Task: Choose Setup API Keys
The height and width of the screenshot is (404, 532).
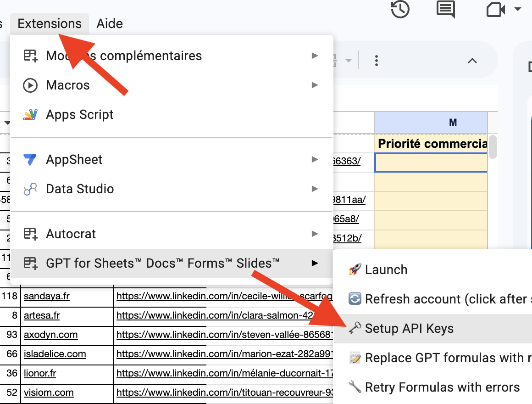Action: coord(432,328)
